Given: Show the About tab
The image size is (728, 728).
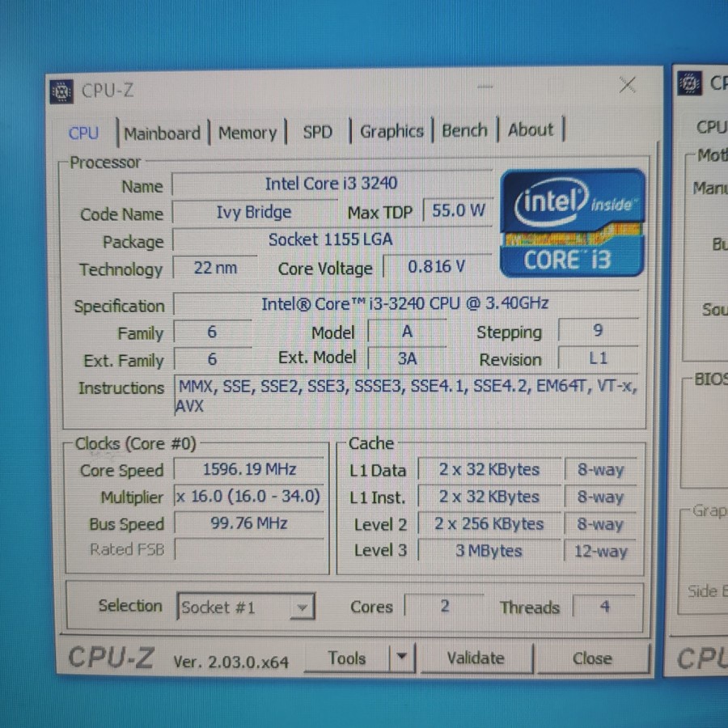Looking at the screenshot, I should click(x=531, y=129).
